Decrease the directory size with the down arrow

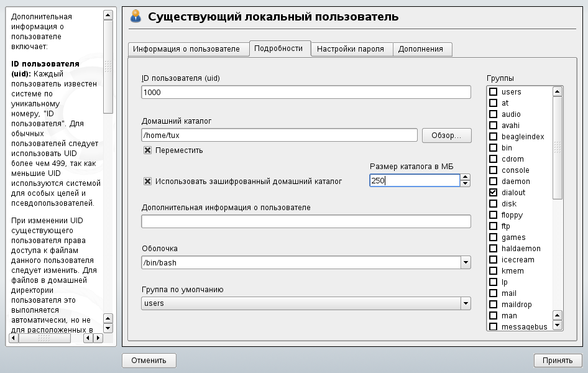(x=465, y=184)
